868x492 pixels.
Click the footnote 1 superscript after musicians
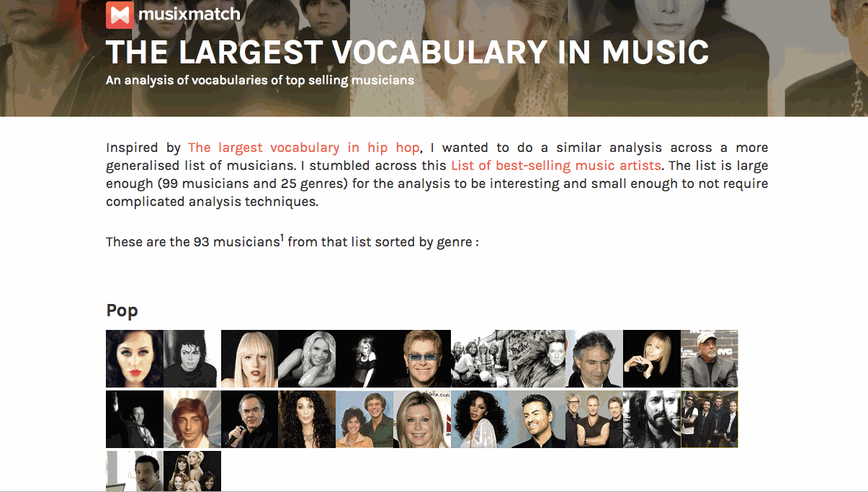[x=282, y=237]
